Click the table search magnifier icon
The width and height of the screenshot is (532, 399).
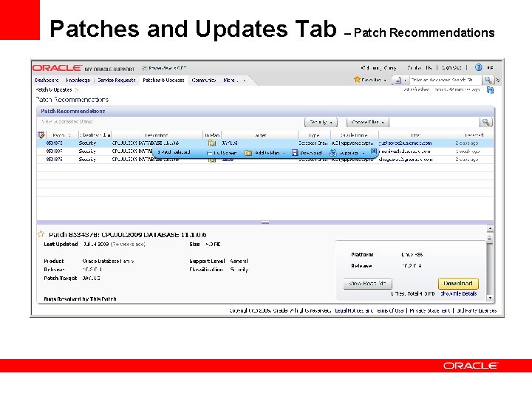point(486,122)
